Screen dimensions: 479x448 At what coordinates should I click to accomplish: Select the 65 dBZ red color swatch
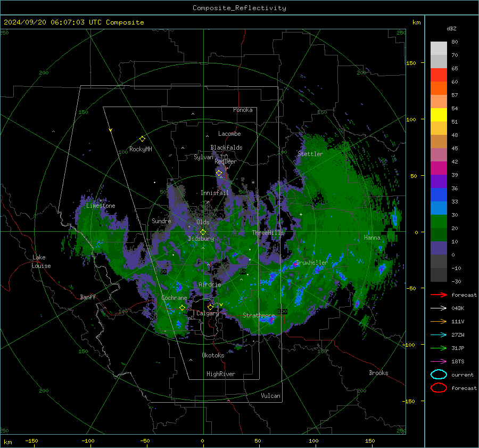click(x=439, y=75)
